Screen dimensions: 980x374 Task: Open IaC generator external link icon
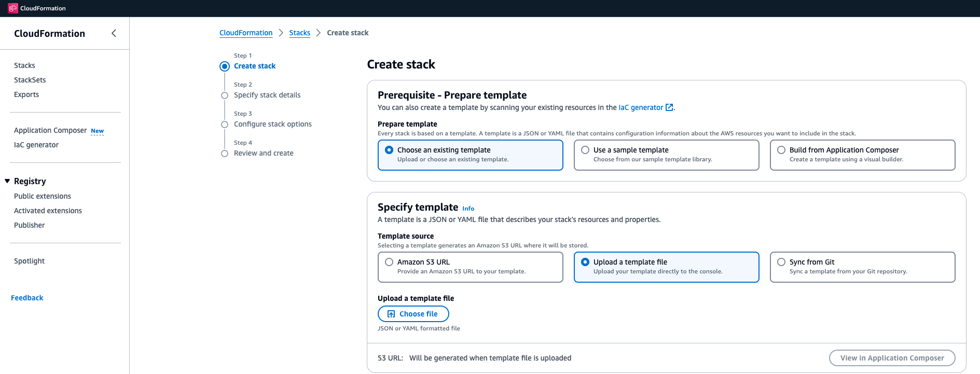[x=669, y=107]
